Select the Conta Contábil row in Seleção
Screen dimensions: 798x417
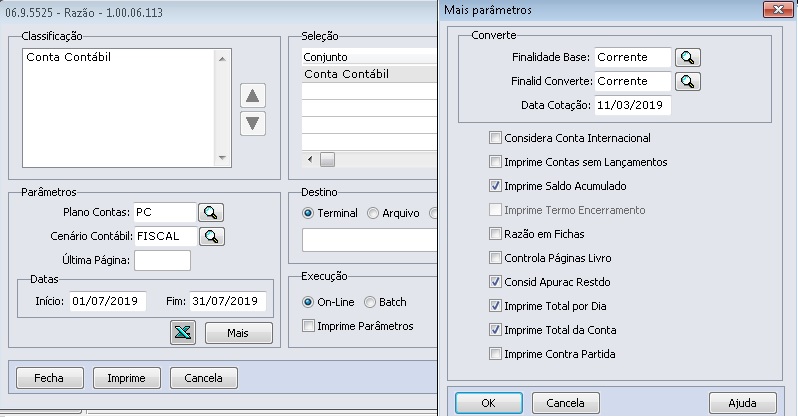pos(369,74)
